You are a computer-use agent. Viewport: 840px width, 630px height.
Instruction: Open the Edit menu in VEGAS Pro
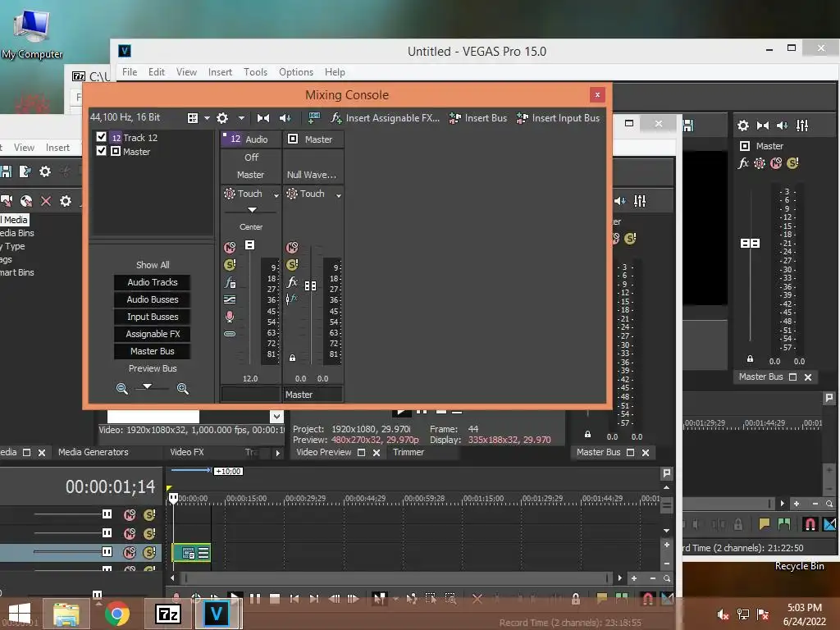coord(157,72)
